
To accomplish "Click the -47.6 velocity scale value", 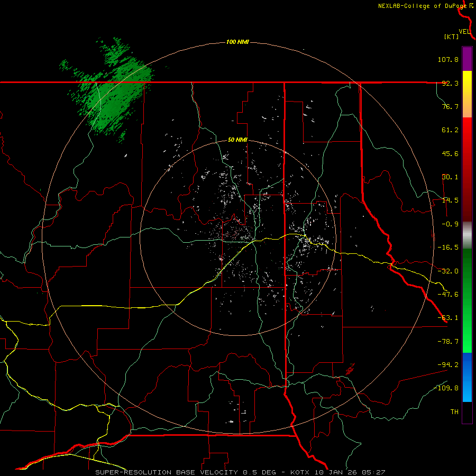I will [448, 295].
